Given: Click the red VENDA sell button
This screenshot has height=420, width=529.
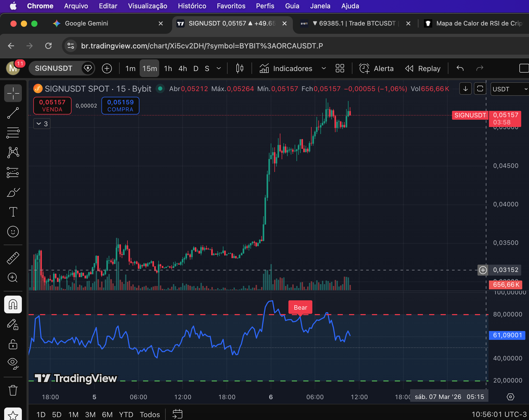Looking at the screenshot, I should 52,106.
